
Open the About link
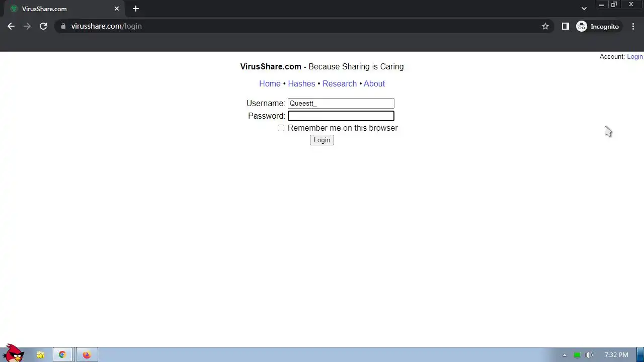pos(374,83)
